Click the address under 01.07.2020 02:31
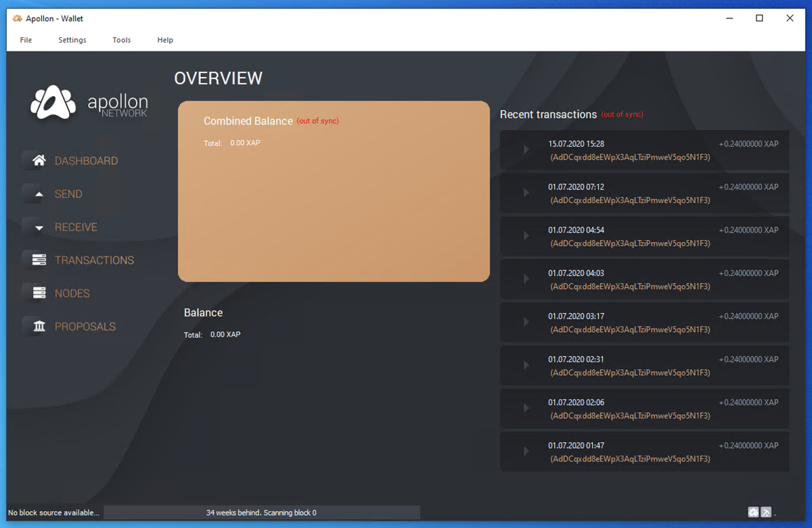812x528 pixels. (630, 373)
